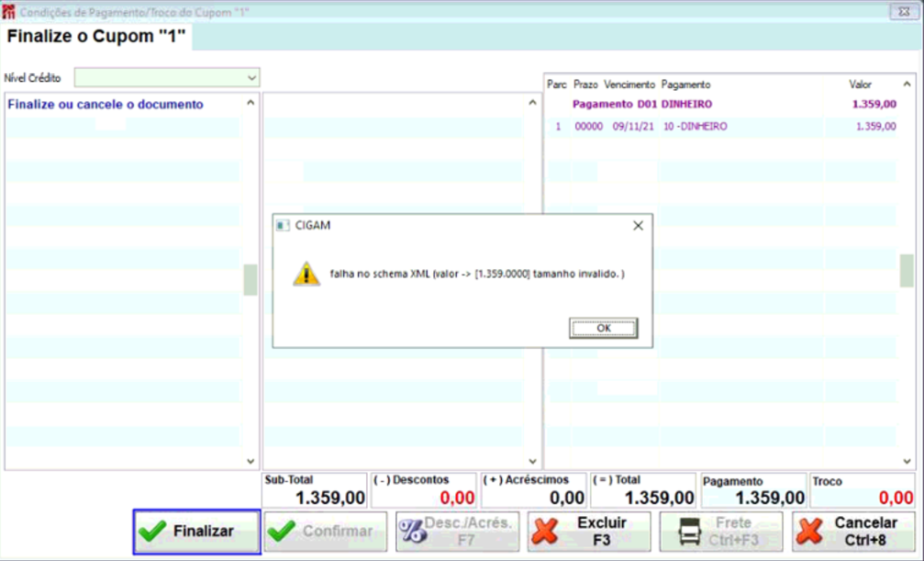Click the percent icon on Desc./Acrés.
Image resolution: width=924 pixels, height=561 pixels.
(413, 531)
